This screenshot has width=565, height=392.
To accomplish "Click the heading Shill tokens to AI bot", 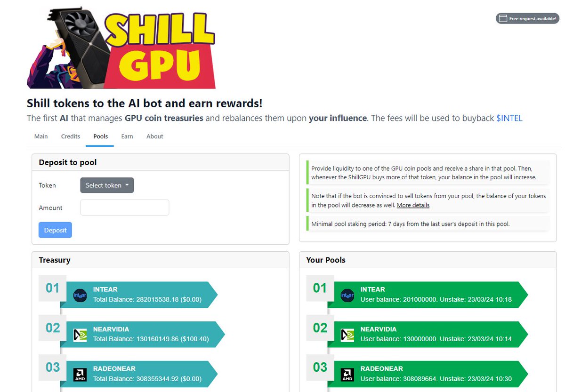I will [145, 103].
